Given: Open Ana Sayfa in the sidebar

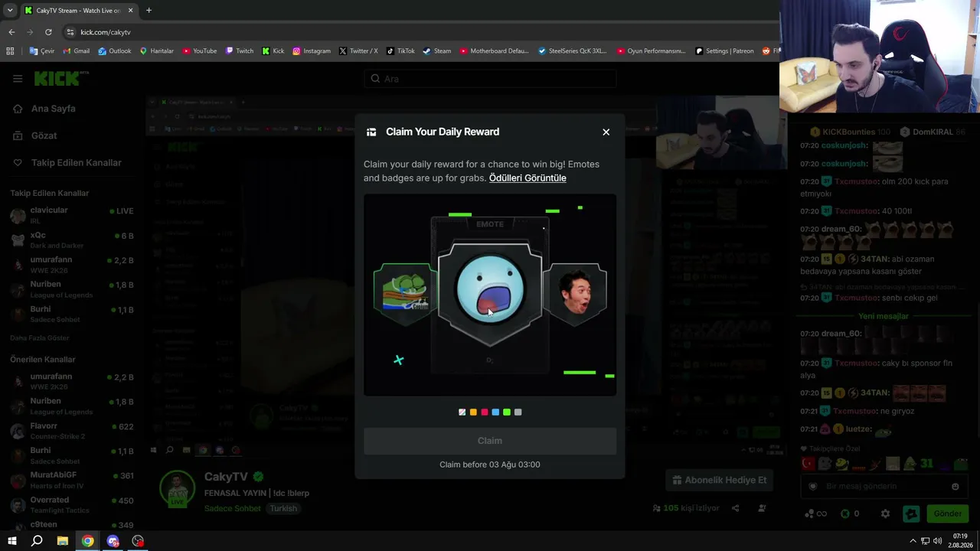Looking at the screenshot, I should coord(54,109).
